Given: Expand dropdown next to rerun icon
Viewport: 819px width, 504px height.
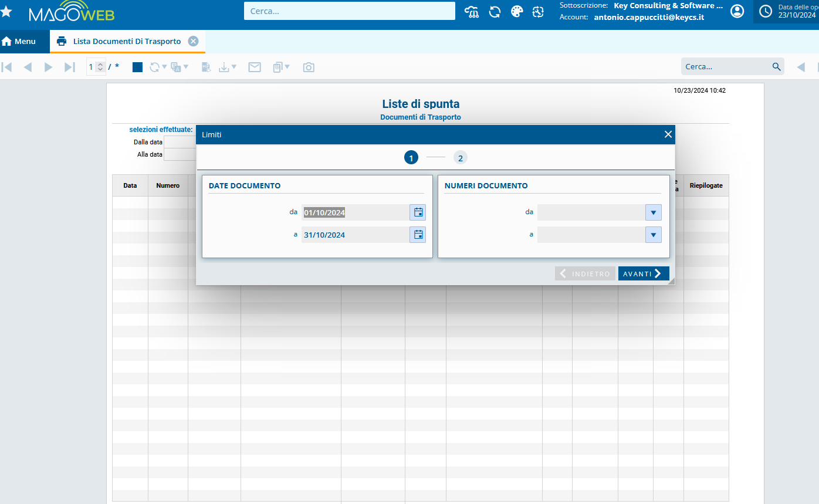Looking at the screenshot, I should pyautogui.click(x=164, y=67).
